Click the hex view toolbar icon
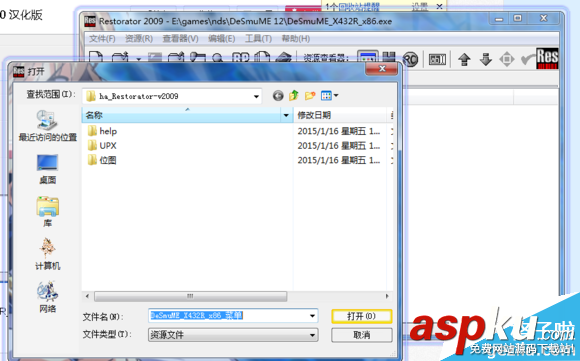Viewport: 580px width, 361px height. (x=437, y=59)
